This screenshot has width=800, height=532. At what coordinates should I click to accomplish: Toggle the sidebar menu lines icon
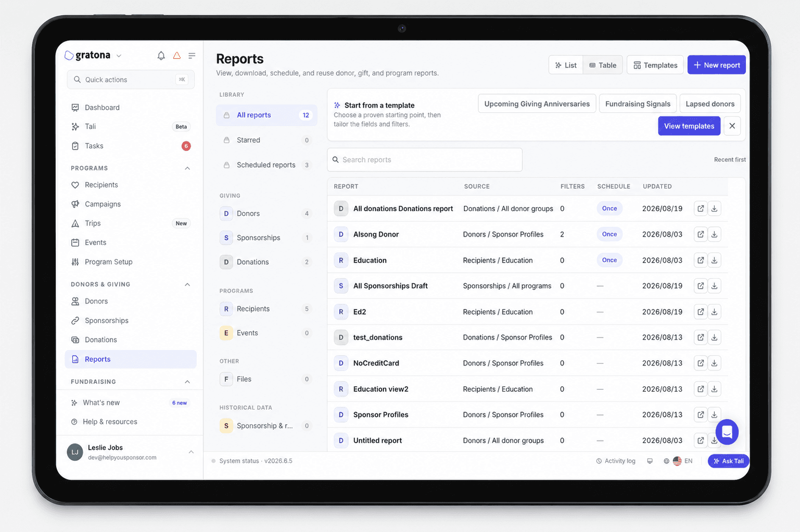click(192, 56)
